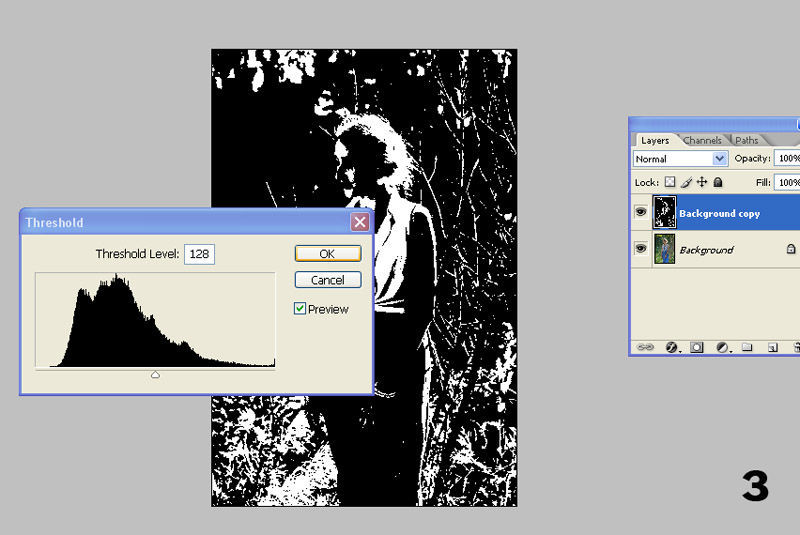
Task: Uncheck the Preview checkbox in Threshold
Action: click(300, 309)
